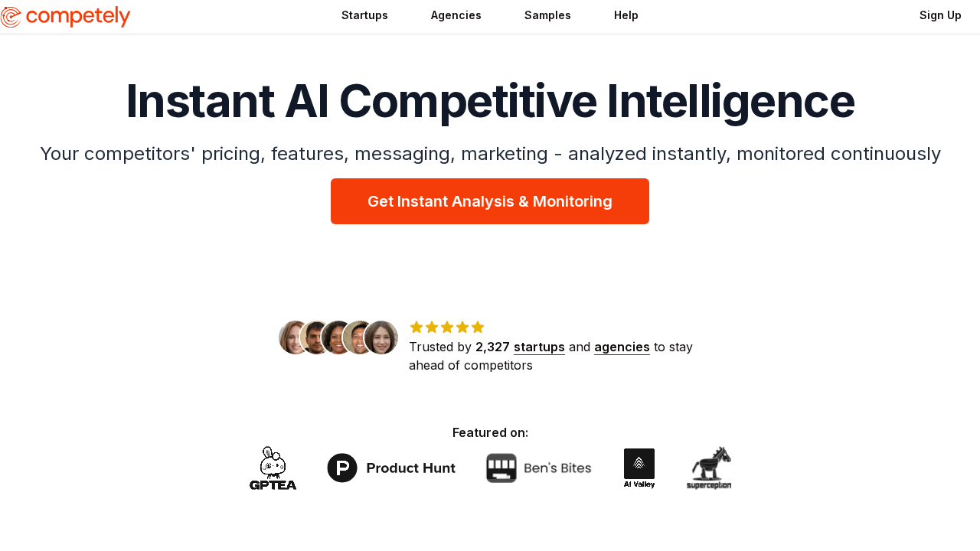This screenshot has width=980, height=551.
Task: Open the Agencies menu item
Action: [x=456, y=15]
